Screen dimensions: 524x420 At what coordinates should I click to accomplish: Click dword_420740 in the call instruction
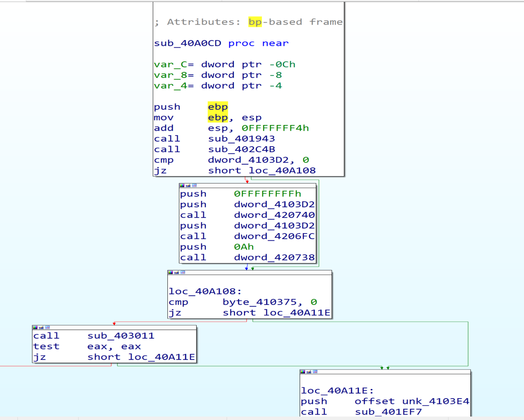[274, 215]
